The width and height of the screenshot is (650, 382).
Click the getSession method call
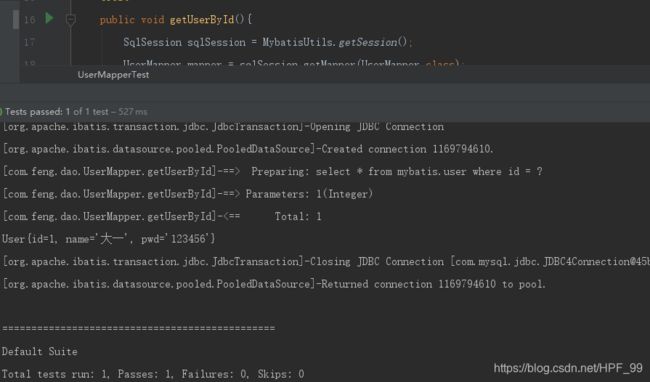coord(368,42)
